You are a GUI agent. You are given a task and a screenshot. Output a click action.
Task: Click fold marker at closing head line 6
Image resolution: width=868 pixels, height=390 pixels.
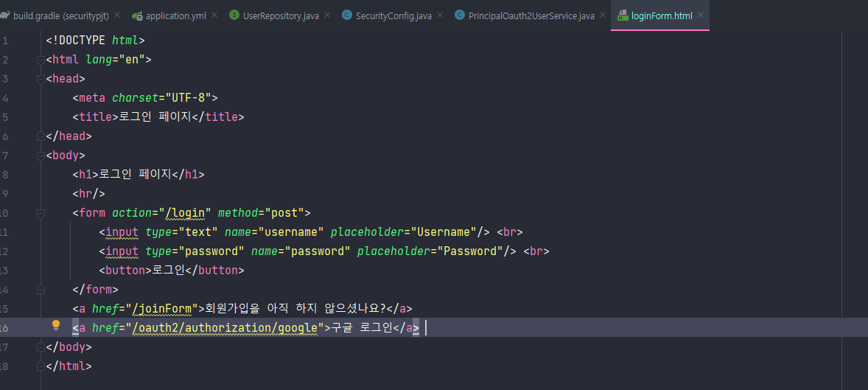(x=41, y=136)
